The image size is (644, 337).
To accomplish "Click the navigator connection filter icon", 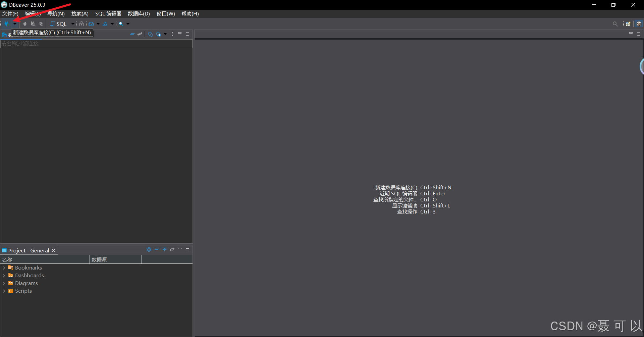I will pyautogui.click(x=159, y=34).
